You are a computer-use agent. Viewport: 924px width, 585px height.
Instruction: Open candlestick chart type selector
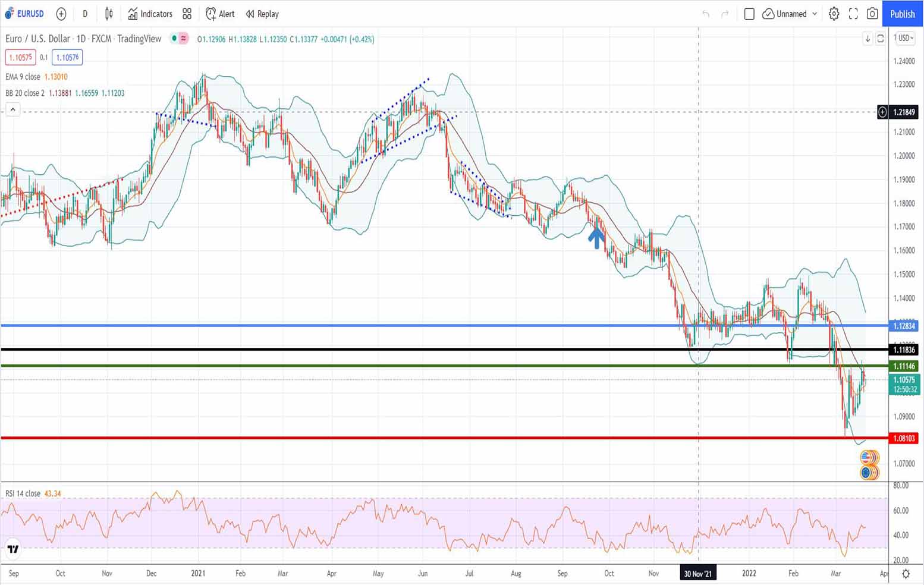(109, 14)
